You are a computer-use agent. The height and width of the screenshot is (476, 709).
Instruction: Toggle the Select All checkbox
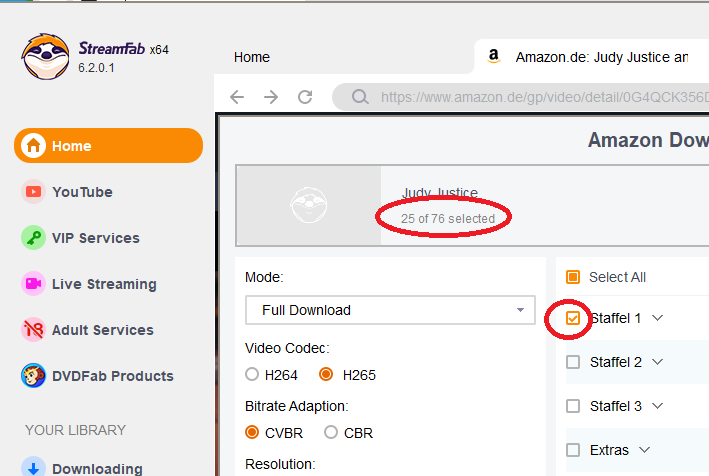[573, 277]
